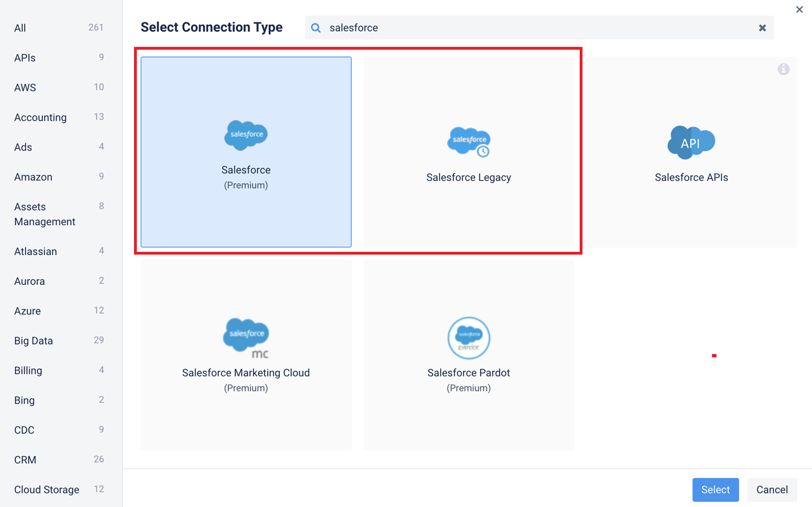Choose the Salesforce Legacy connection card
Viewport: 812px width, 507px height.
[469, 152]
